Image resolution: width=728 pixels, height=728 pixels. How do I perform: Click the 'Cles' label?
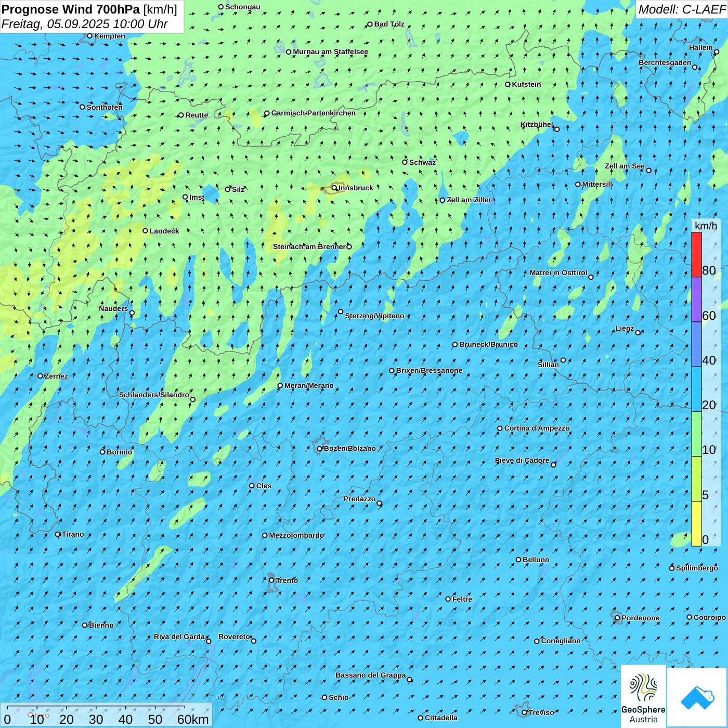pos(264,486)
